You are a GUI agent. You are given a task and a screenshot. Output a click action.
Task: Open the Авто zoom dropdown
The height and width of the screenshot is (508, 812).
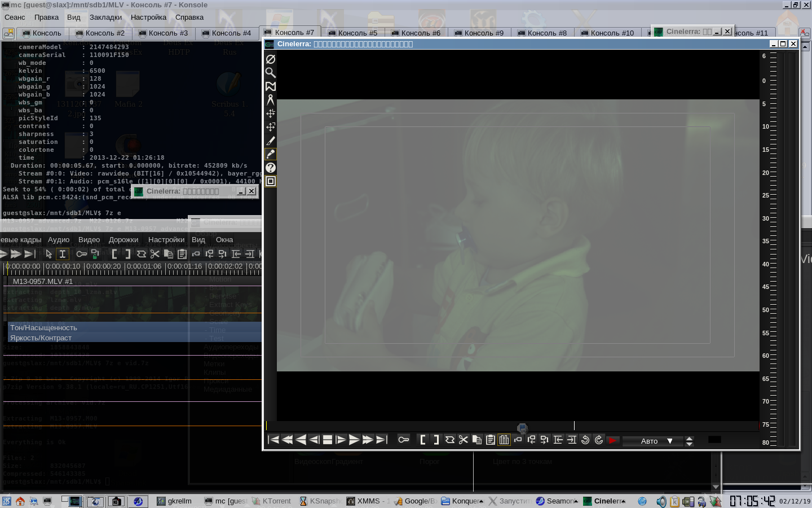(x=652, y=441)
